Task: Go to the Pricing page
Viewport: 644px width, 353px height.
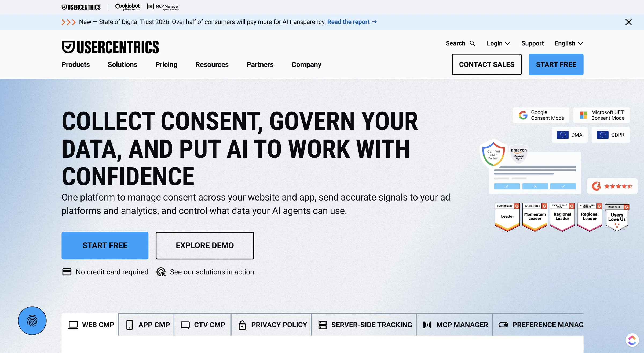Action: point(166,64)
